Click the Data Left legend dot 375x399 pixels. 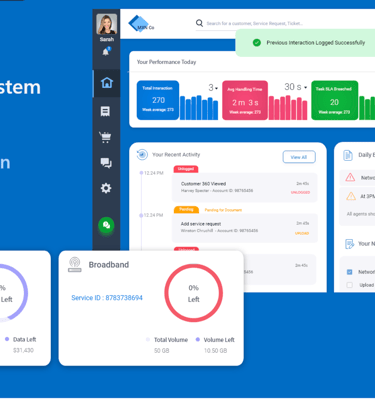(7, 339)
